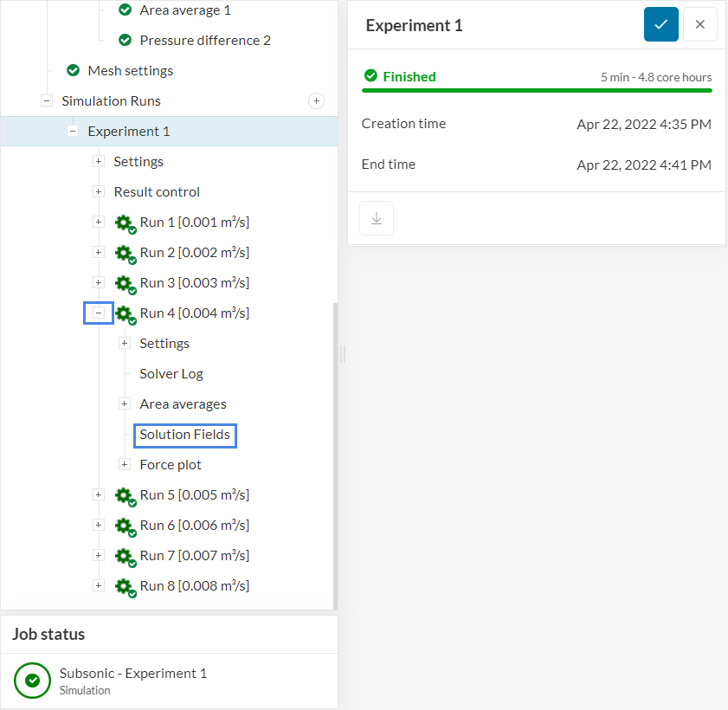
Task: Click the Mesh settings green checkmark icon
Action: tap(74, 71)
